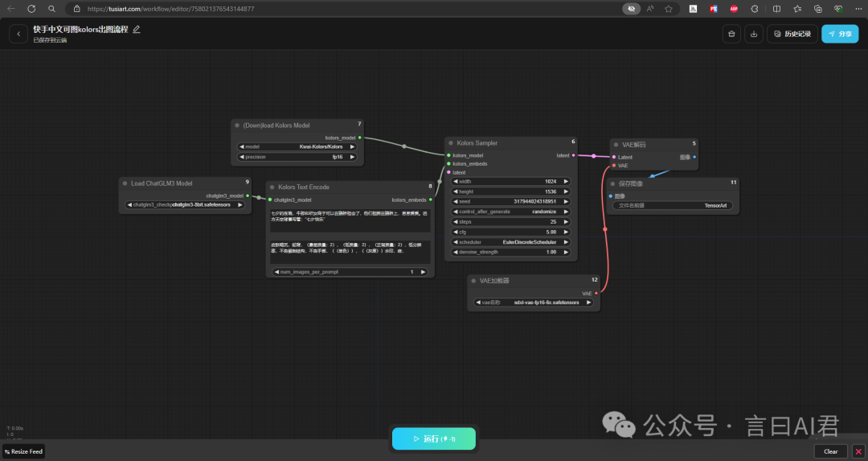Click right arrow of num_images_per_prompt widget
This screenshot has width=868, height=461.
tap(423, 272)
